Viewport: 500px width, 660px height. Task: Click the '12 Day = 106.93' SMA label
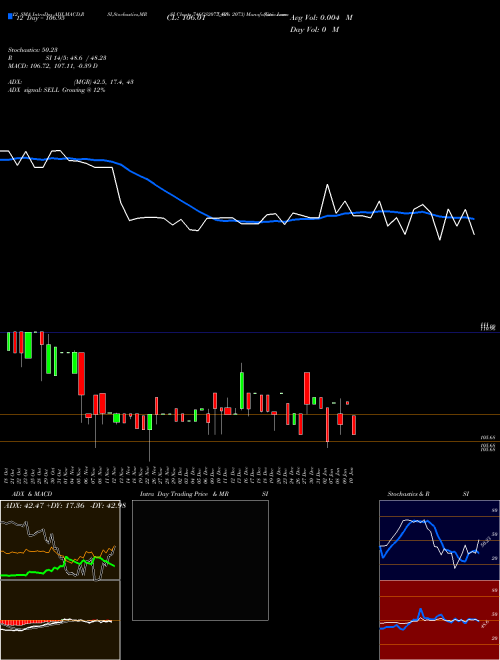(x=40, y=18)
